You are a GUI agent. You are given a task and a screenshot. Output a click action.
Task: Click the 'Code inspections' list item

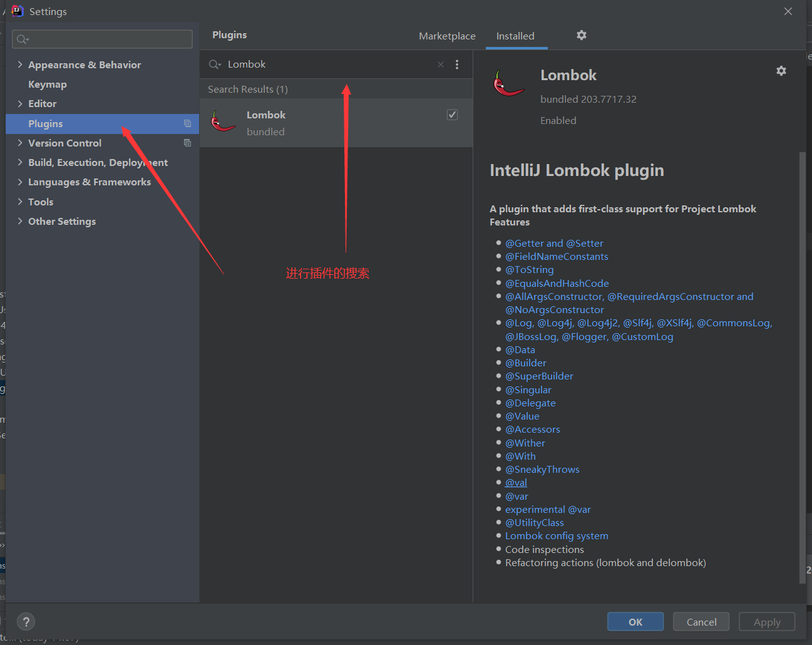[545, 549]
